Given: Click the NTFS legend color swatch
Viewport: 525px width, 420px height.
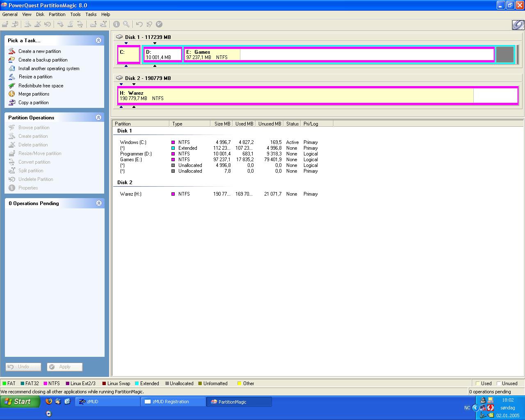Looking at the screenshot, I should (x=46, y=383).
